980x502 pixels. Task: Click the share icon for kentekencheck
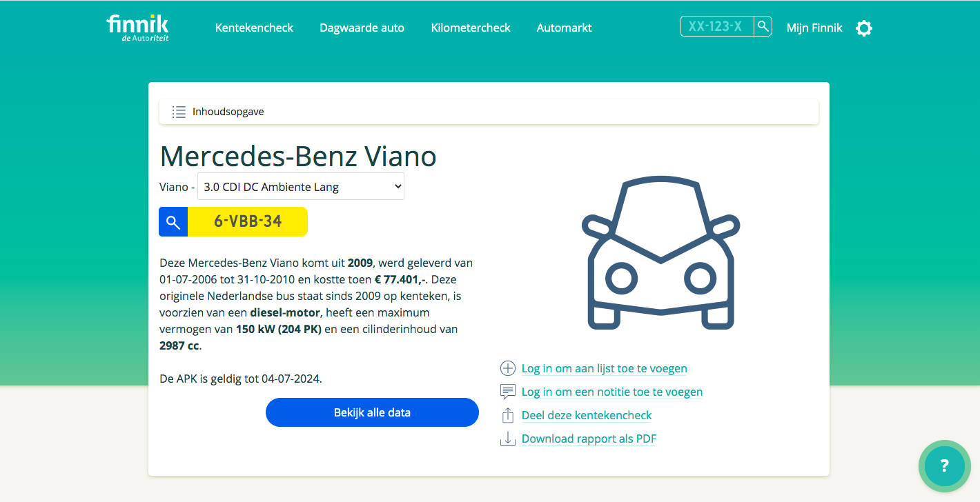pyautogui.click(x=508, y=415)
